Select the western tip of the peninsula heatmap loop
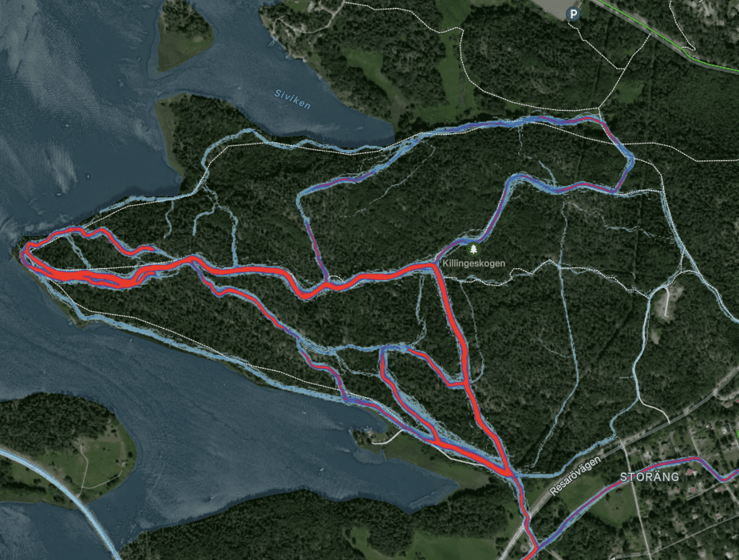739x560 pixels. 25,252
